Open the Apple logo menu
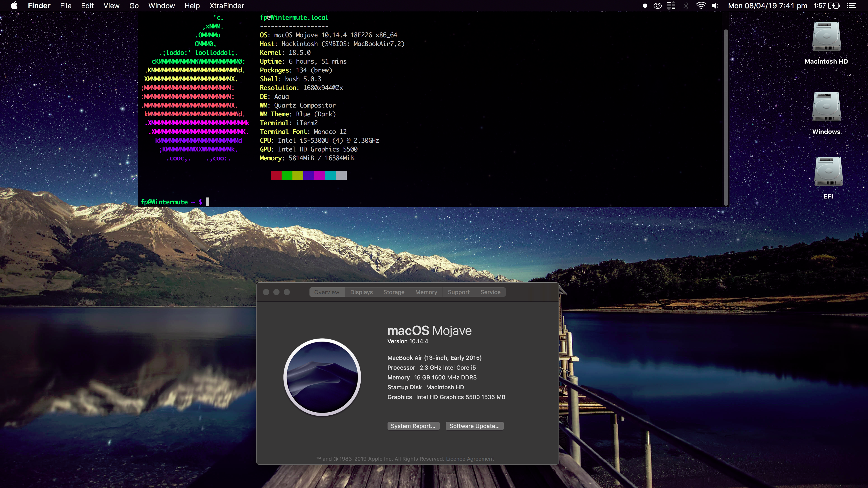Viewport: 868px width, 488px height. tap(14, 6)
